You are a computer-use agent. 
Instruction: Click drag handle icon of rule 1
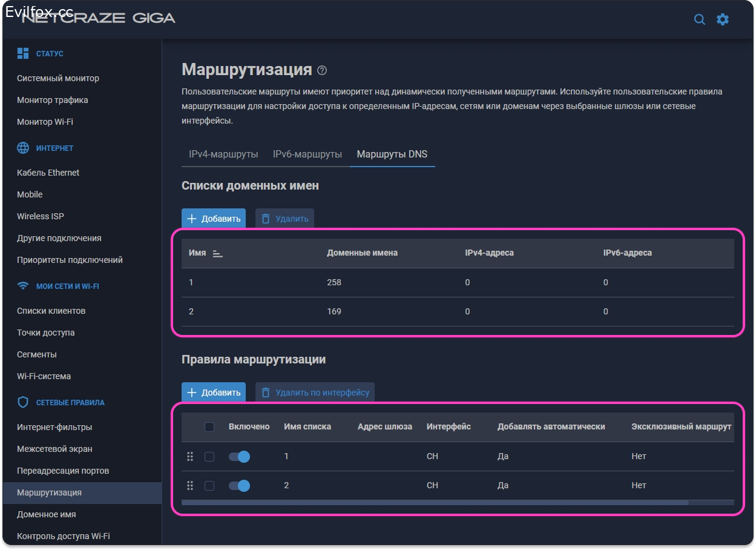tap(190, 456)
